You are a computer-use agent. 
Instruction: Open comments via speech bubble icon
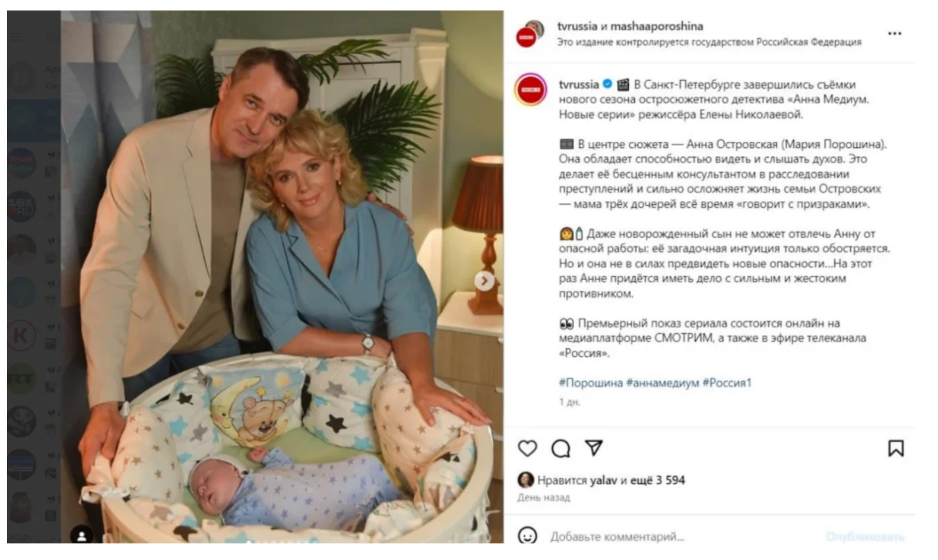click(x=561, y=448)
